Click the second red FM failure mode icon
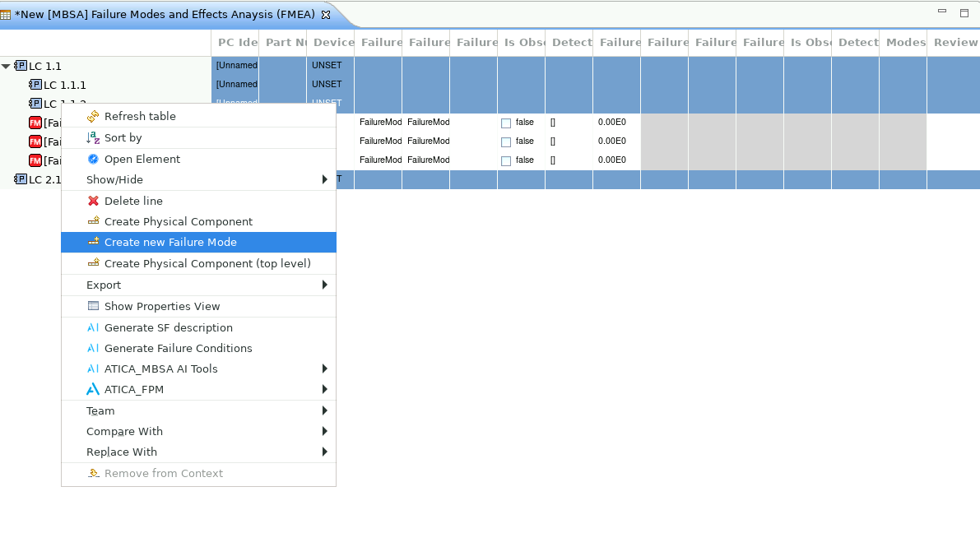The width and height of the screenshot is (980, 547). pyautogui.click(x=35, y=141)
